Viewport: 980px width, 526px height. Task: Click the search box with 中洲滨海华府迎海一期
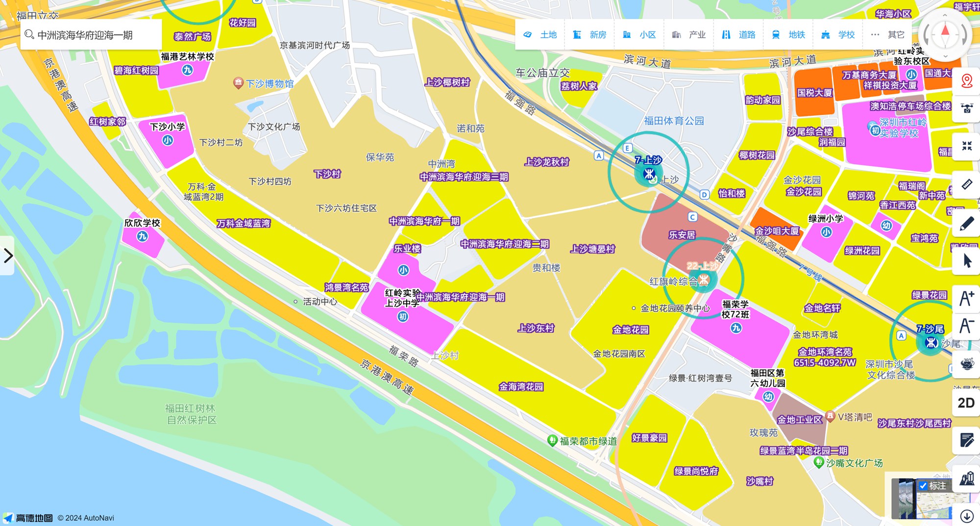click(x=91, y=35)
